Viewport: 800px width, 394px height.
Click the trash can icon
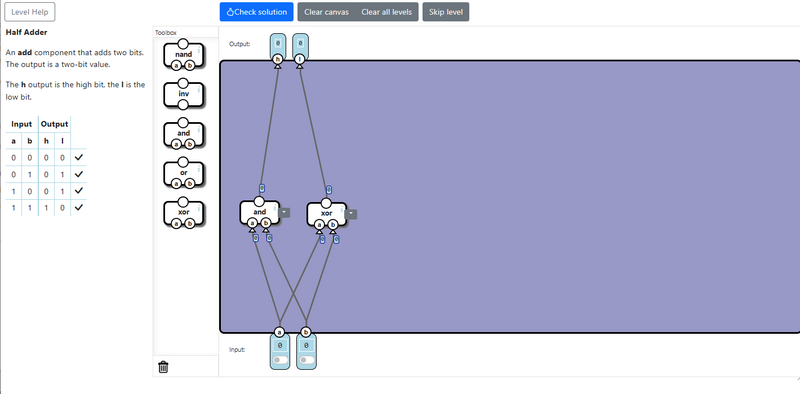click(163, 366)
